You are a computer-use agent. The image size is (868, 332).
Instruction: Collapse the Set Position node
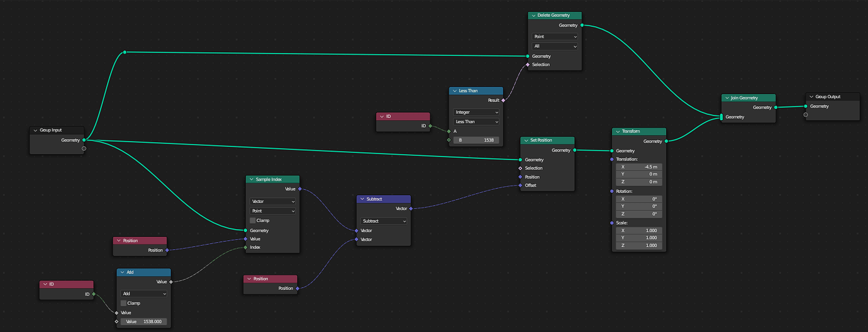pyautogui.click(x=526, y=140)
